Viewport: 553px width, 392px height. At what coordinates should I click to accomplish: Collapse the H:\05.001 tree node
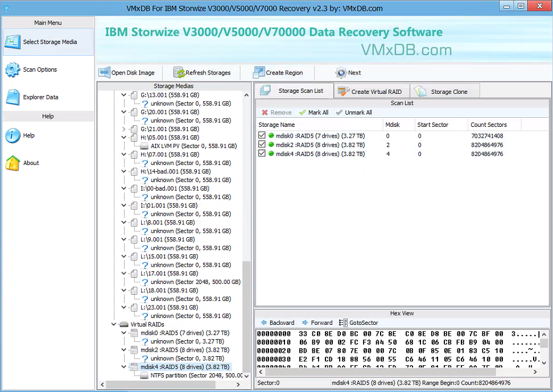(x=124, y=138)
